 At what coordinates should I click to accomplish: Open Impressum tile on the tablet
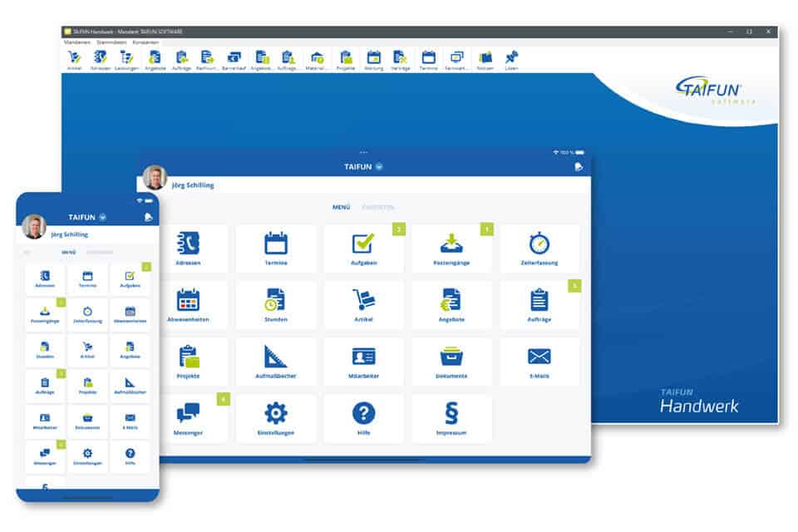[451, 418]
